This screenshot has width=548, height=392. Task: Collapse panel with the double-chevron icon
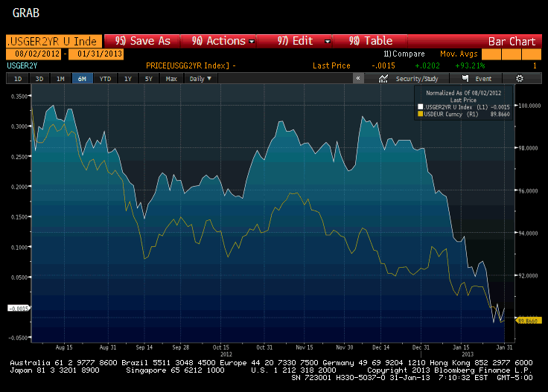[358, 78]
